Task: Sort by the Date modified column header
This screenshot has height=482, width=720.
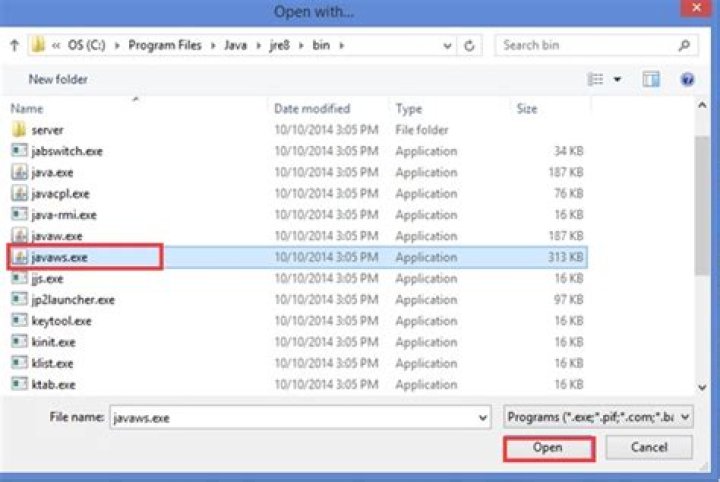Action: pyautogui.click(x=312, y=108)
